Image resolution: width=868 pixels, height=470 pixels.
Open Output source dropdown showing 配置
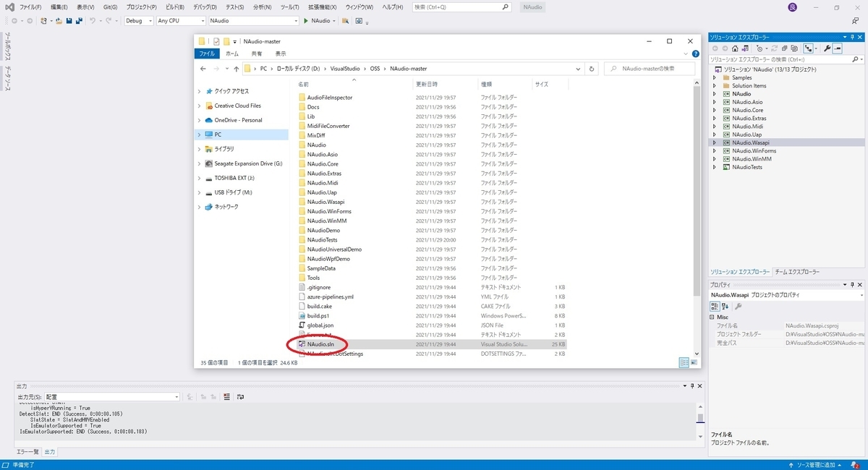(x=112, y=397)
